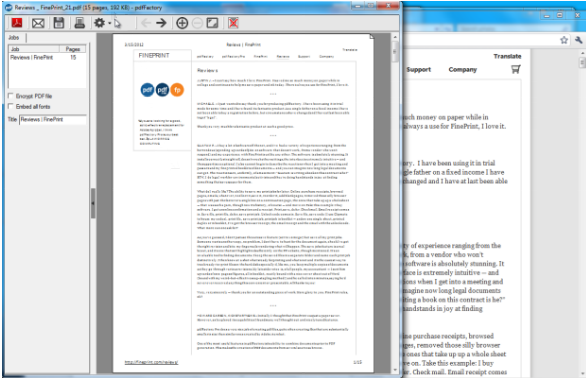Delete the job with red X icon
586x378 pixels.
[233, 23]
